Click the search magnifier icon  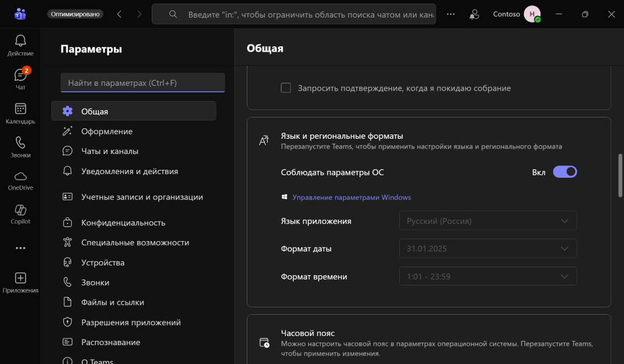172,15
